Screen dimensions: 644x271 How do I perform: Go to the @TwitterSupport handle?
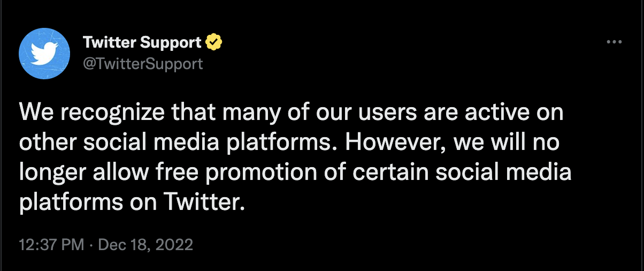[143, 64]
